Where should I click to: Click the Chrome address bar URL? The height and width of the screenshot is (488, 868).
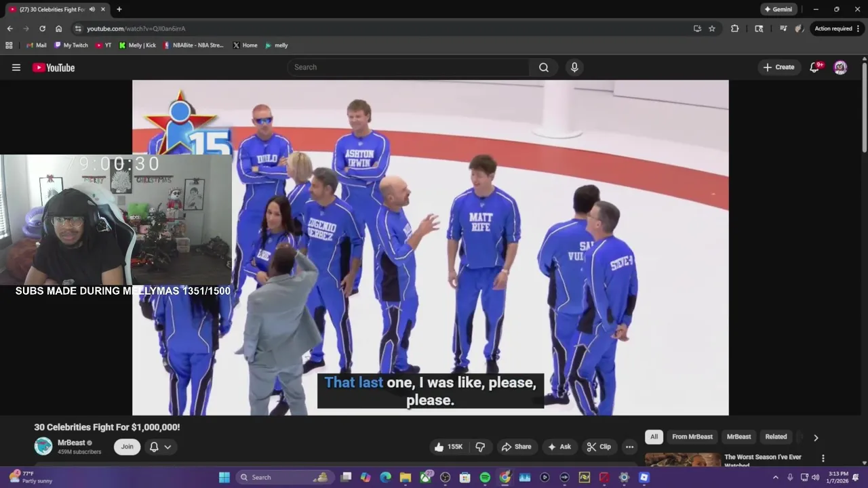click(136, 28)
